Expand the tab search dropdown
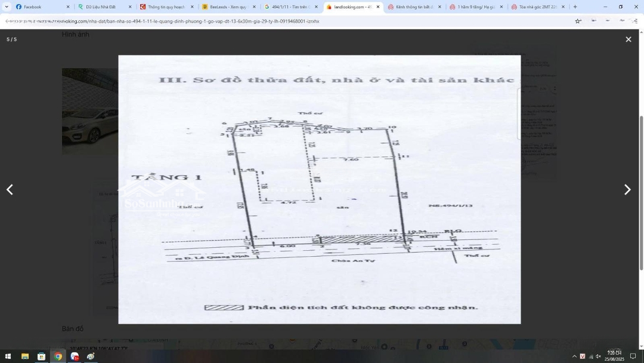Screen dimensions: 644x363 (7, 7)
